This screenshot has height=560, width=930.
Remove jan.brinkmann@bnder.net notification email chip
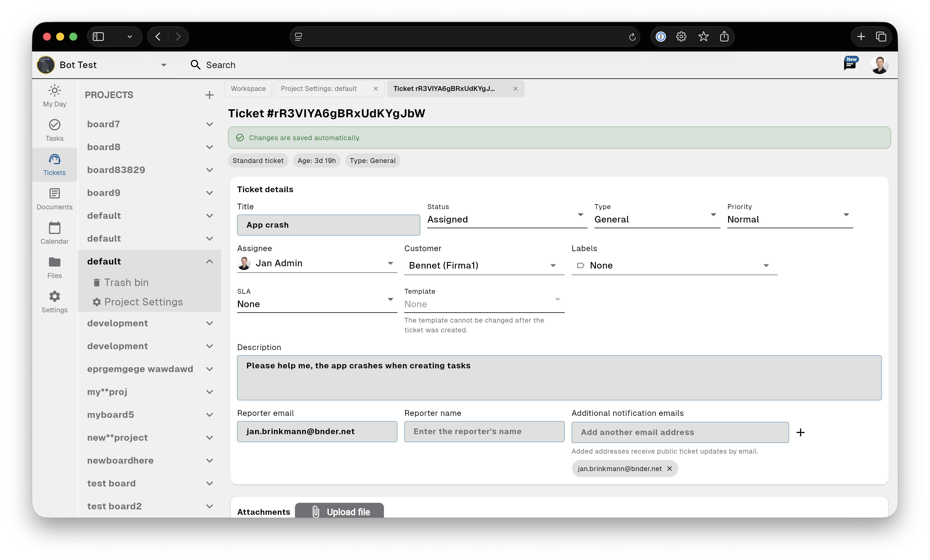[x=669, y=468]
